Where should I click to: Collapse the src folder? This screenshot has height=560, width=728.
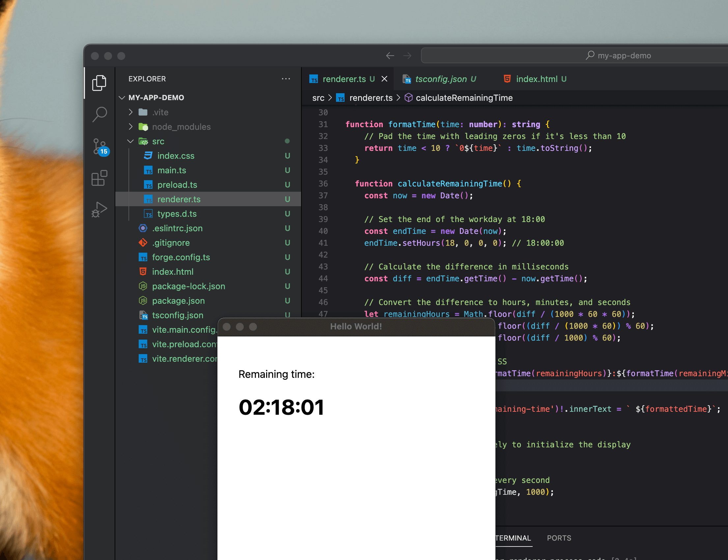pyautogui.click(x=158, y=141)
